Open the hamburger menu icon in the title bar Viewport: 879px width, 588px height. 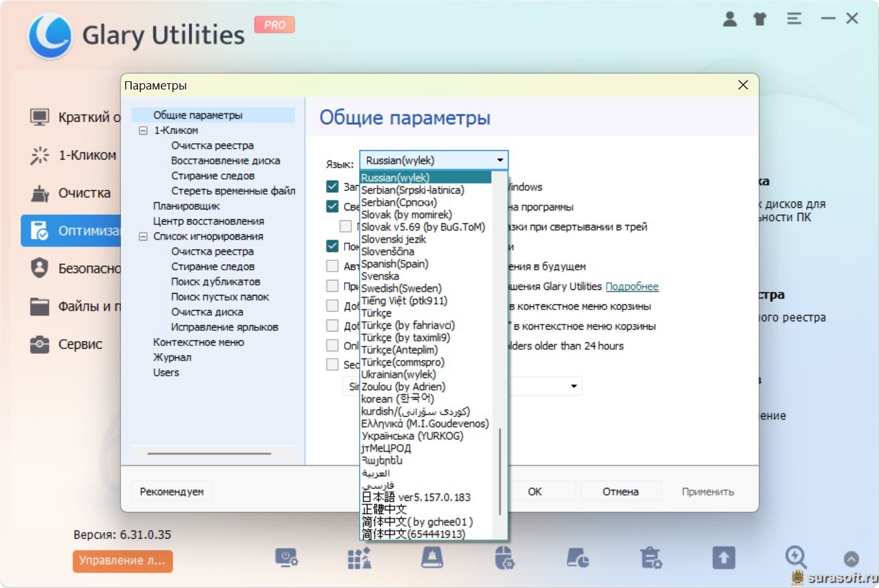tap(794, 19)
